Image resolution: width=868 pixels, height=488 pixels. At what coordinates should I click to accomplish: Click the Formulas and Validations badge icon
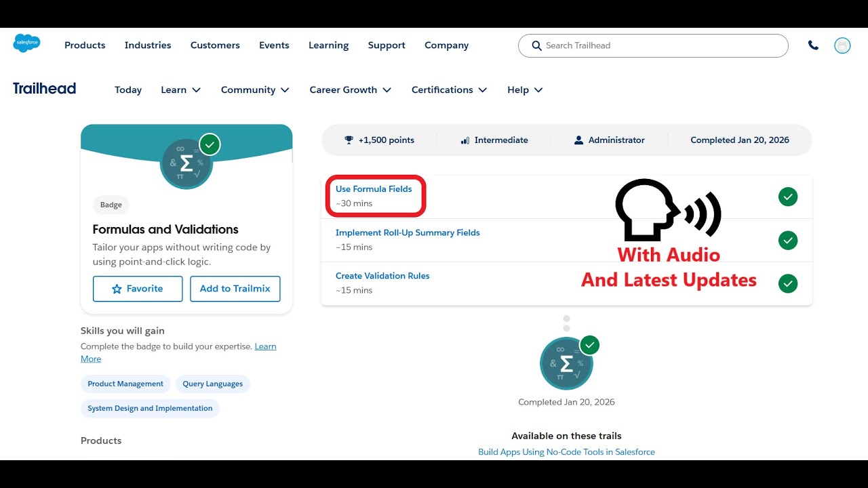(x=186, y=163)
